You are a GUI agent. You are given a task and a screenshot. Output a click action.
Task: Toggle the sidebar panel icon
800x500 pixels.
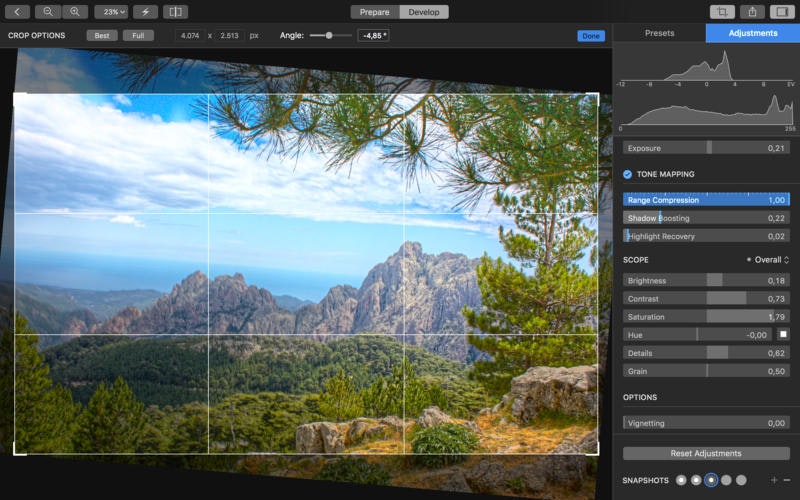tap(782, 12)
